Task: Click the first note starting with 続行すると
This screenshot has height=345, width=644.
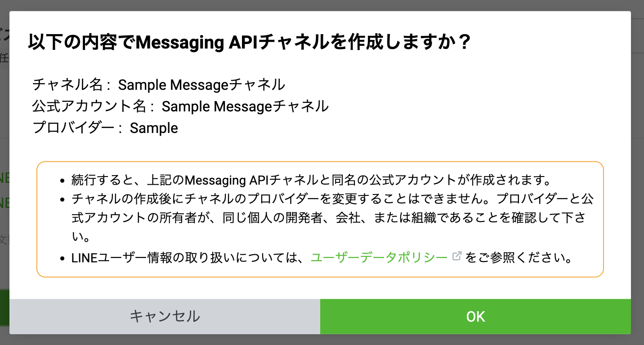Action: coord(311,181)
